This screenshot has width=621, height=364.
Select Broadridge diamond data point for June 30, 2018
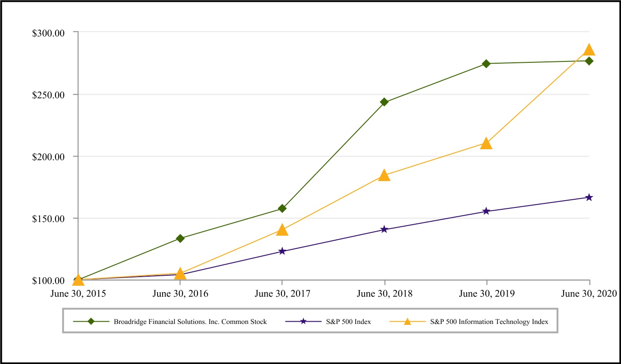click(384, 102)
